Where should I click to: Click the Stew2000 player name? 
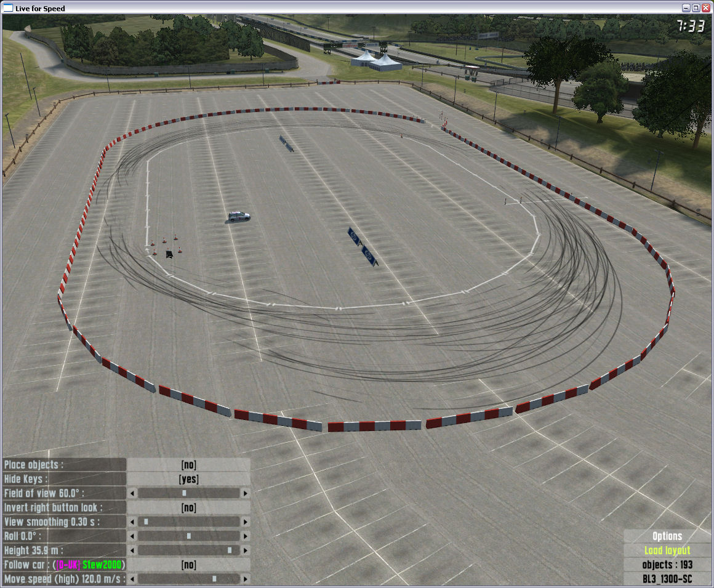coord(102,565)
